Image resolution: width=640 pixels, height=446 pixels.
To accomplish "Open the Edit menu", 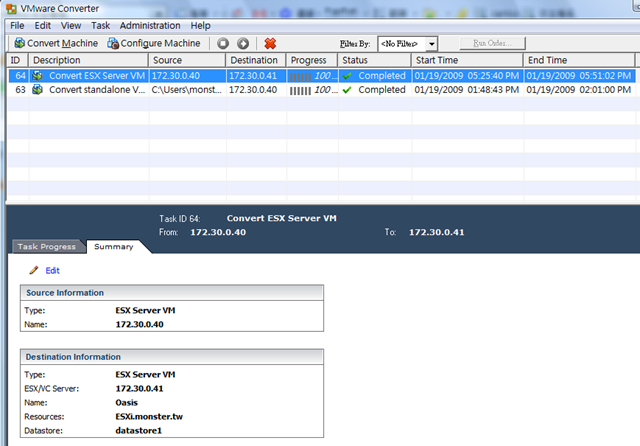I will pyautogui.click(x=42, y=25).
